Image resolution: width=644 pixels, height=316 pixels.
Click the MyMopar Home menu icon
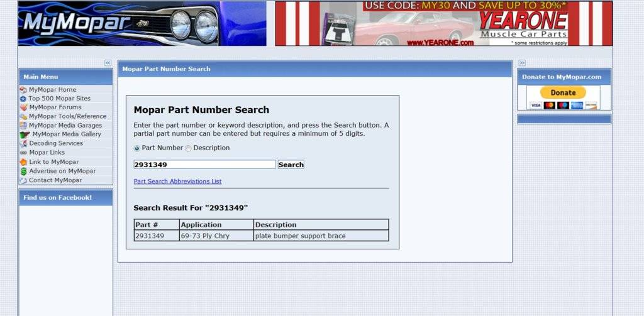point(23,90)
